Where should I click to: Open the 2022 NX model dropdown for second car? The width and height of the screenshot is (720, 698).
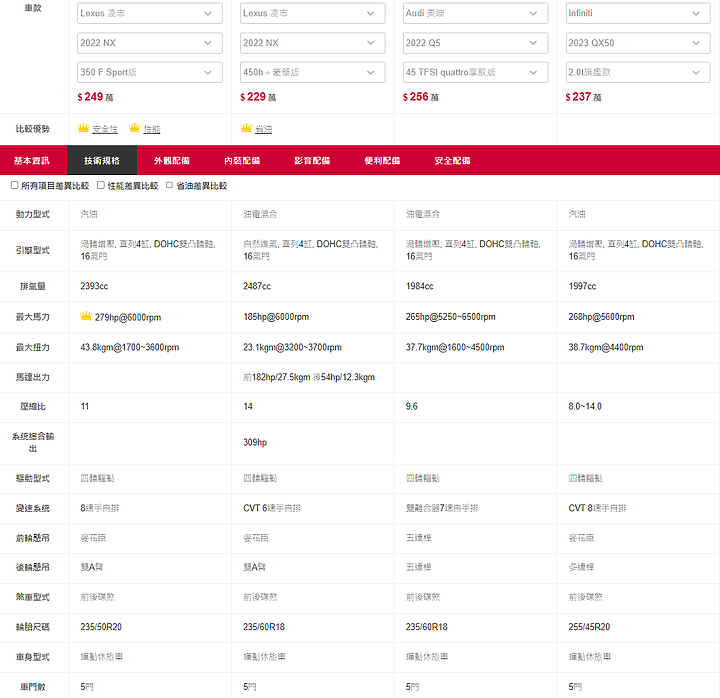(312, 43)
